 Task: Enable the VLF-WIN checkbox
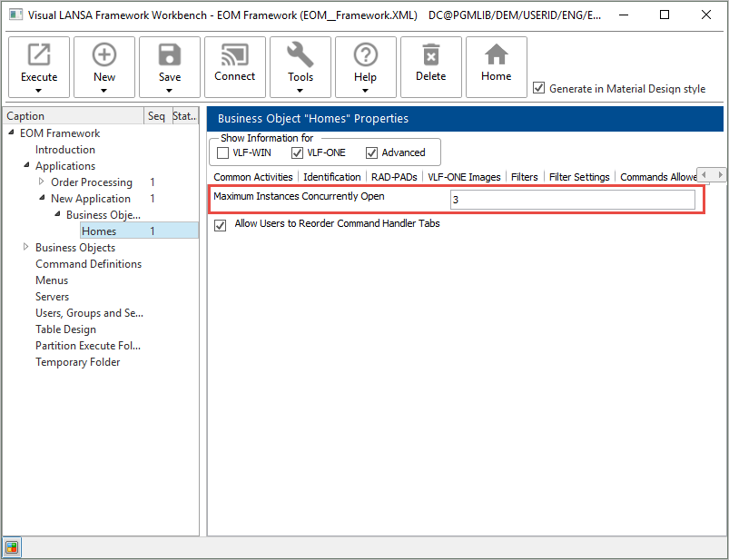[x=223, y=152]
